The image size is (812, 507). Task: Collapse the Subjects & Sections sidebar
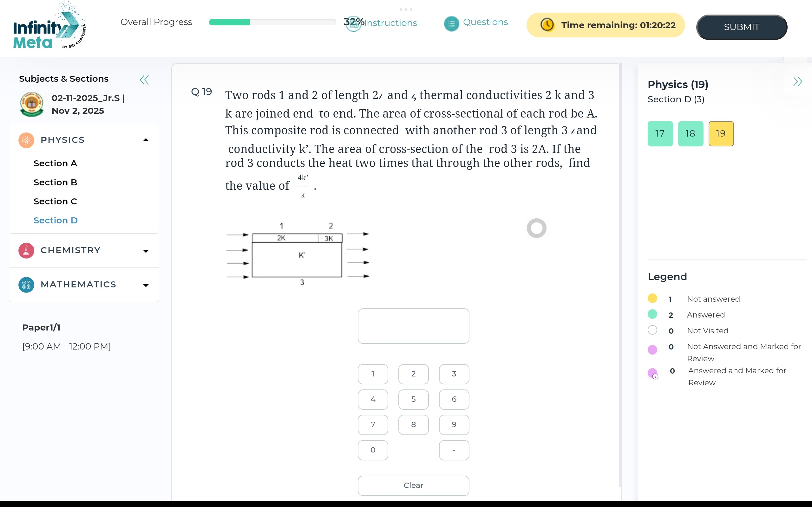144,80
